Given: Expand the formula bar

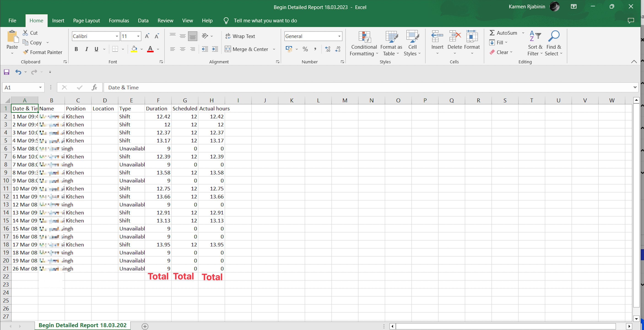Looking at the screenshot, I should (x=635, y=87).
